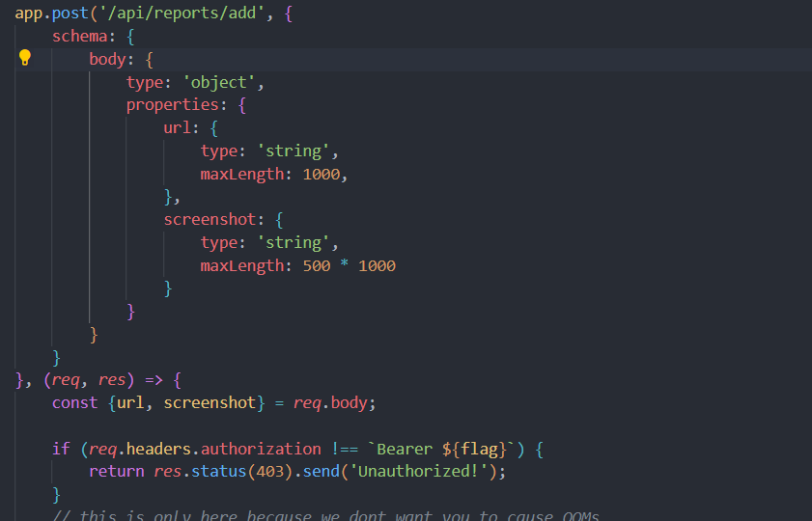This screenshot has width=812, height=521.
Task: Click the 'object' string value
Action: coord(223,82)
